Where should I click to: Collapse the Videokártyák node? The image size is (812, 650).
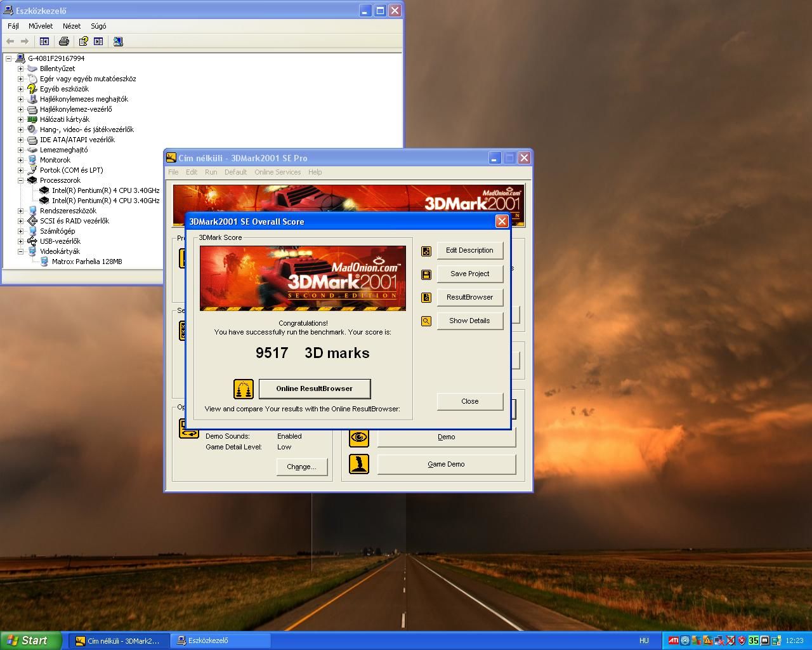pos(20,251)
